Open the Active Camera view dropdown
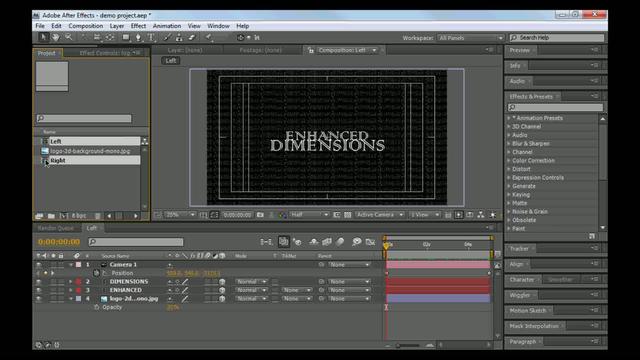640x360 pixels. point(380,215)
